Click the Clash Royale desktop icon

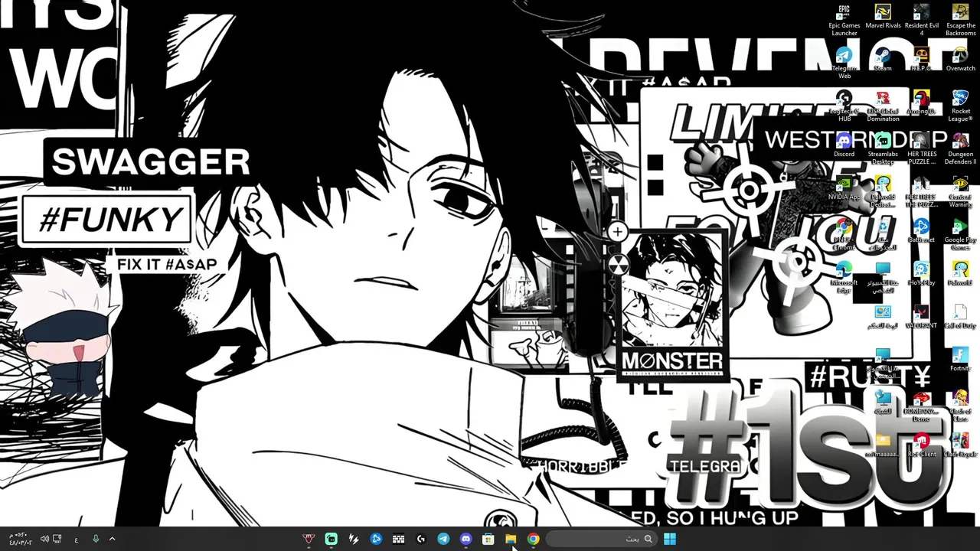[x=960, y=445]
